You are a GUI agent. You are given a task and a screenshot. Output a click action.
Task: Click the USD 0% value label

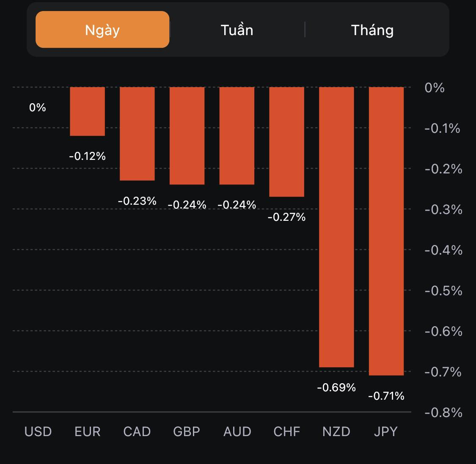[x=38, y=107]
